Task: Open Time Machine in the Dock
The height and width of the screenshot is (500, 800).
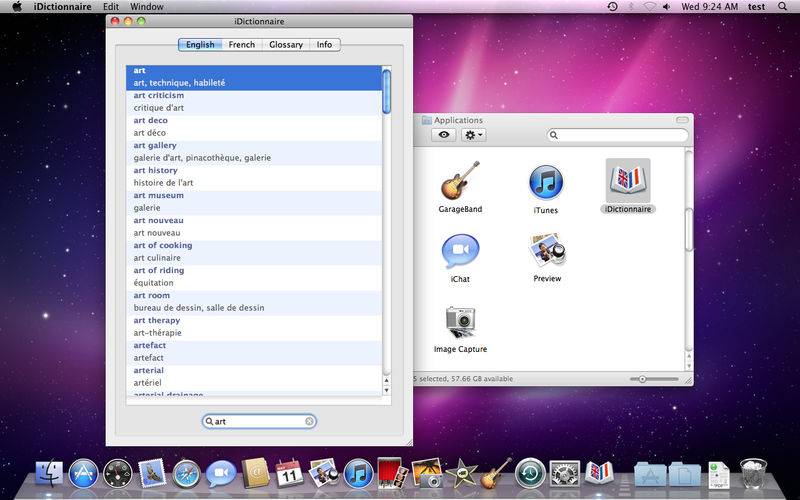Action: tap(530, 473)
